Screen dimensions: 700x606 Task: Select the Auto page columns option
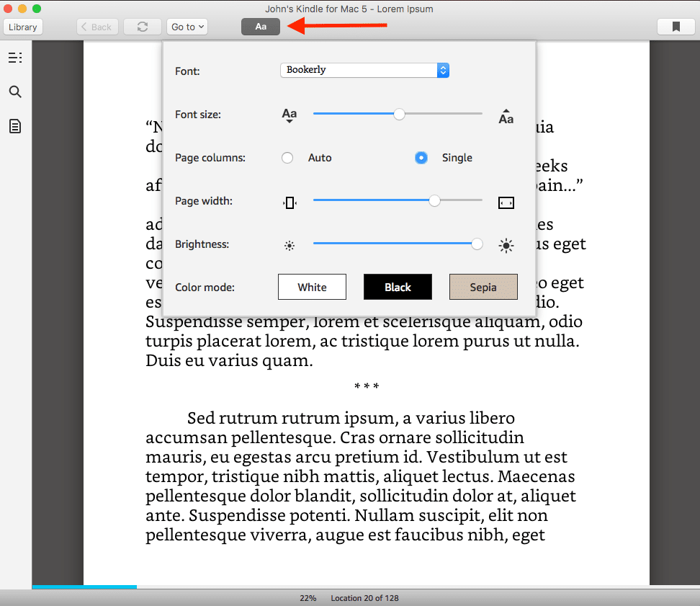point(287,157)
